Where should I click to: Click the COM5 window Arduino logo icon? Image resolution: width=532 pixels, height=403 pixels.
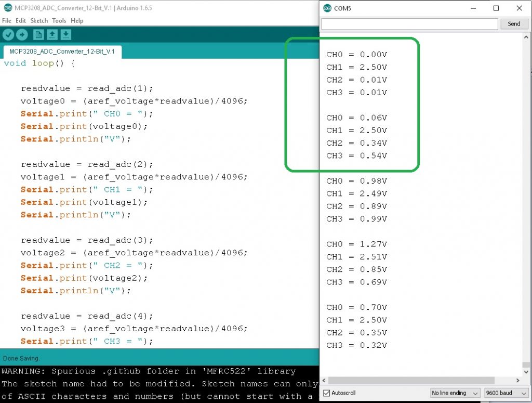click(x=327, y=8)
